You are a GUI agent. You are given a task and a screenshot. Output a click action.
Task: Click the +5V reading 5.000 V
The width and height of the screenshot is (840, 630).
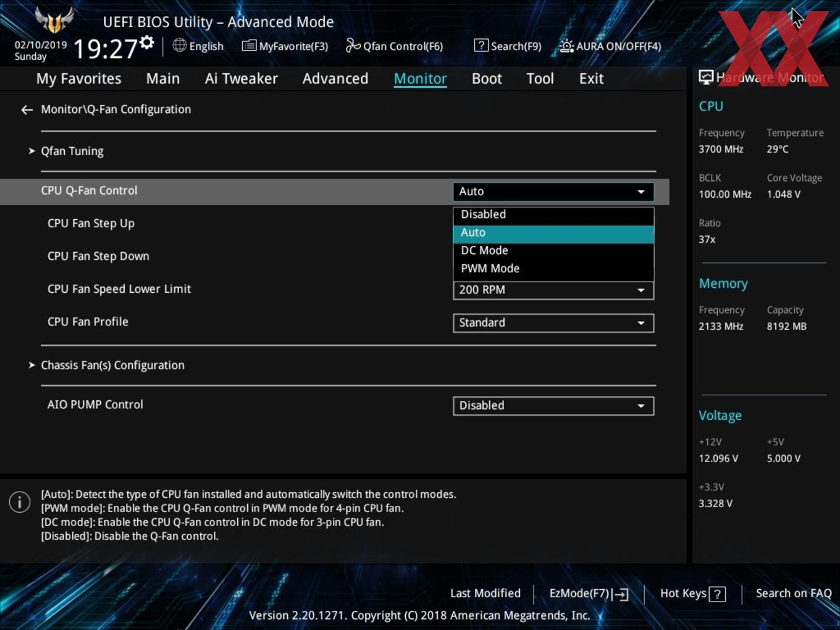pos(783,459)
